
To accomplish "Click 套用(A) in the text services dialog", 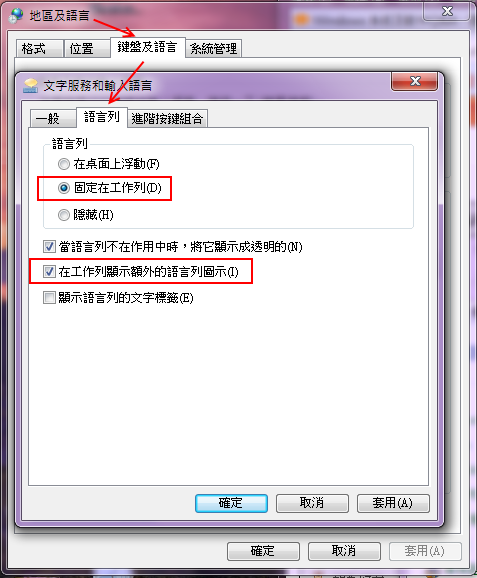I will click(x=393, y=503).
